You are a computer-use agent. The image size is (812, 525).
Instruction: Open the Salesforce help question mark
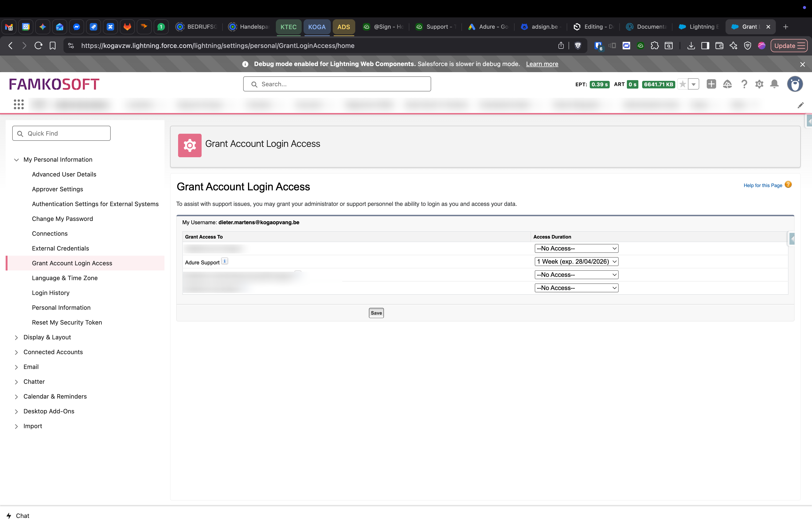click(x=744, y=84)
